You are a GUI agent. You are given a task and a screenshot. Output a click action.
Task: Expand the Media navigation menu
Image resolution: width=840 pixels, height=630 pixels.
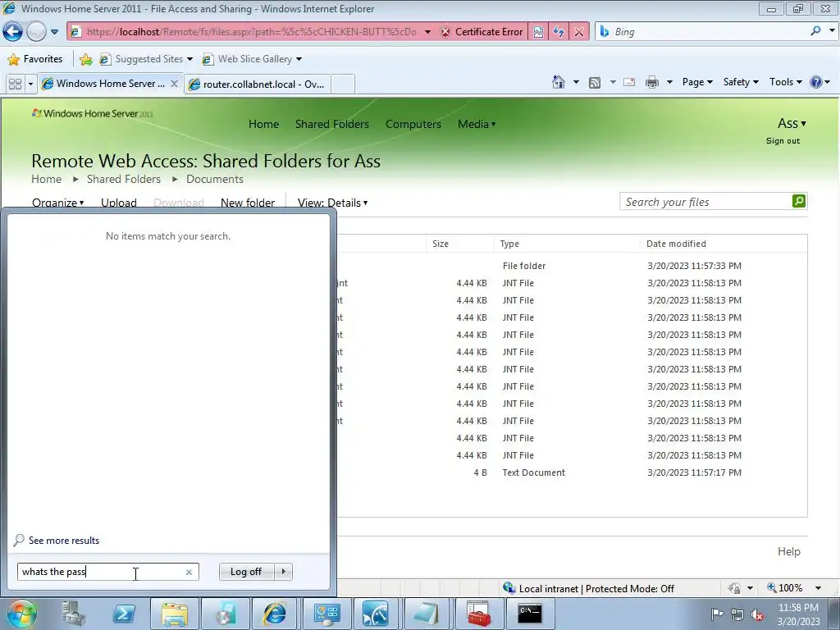(477, 125)
